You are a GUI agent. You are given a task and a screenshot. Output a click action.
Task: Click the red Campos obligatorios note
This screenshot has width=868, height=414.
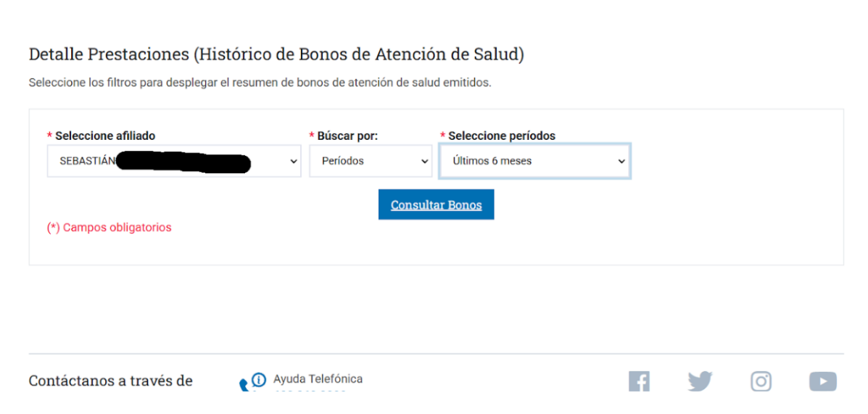tap(109, 228)
